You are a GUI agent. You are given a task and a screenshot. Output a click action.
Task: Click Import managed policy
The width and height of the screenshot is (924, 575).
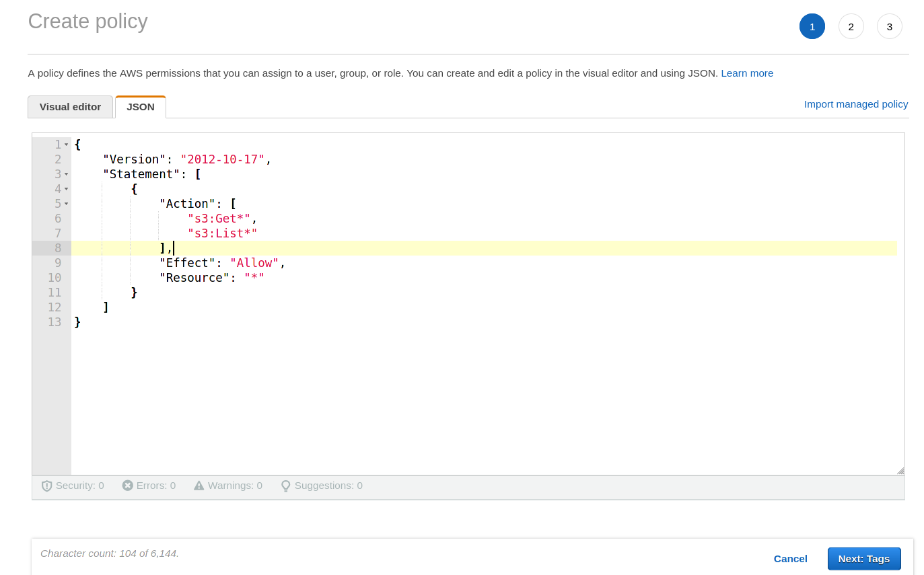point(855,104)
